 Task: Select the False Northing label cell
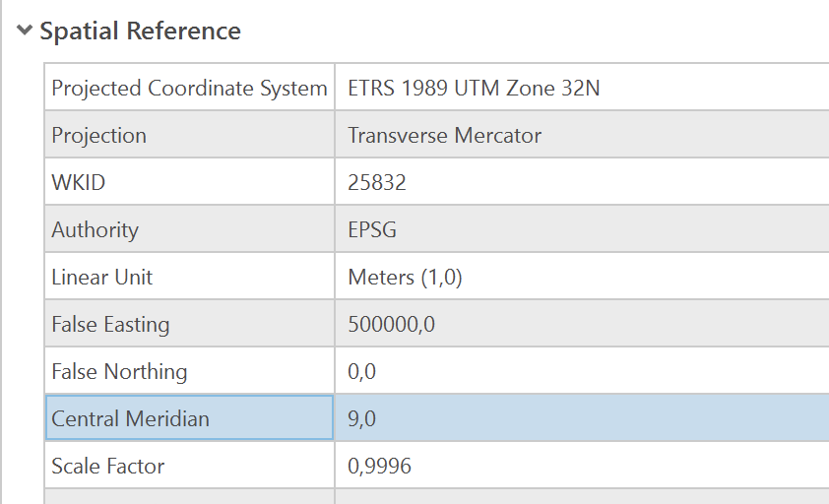189,371
